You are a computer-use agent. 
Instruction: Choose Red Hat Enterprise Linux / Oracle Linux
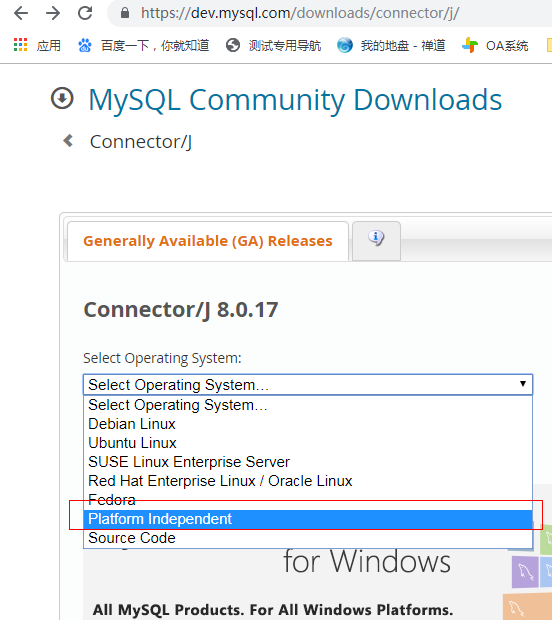click(308, 481)
